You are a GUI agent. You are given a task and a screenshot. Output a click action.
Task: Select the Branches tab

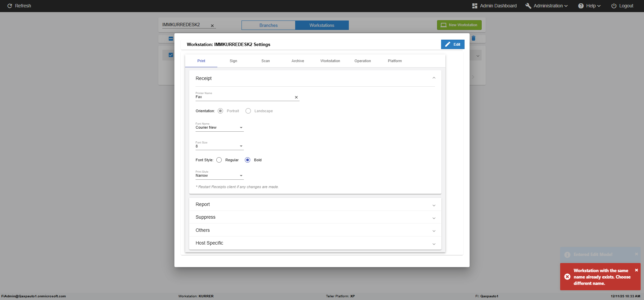268,25
